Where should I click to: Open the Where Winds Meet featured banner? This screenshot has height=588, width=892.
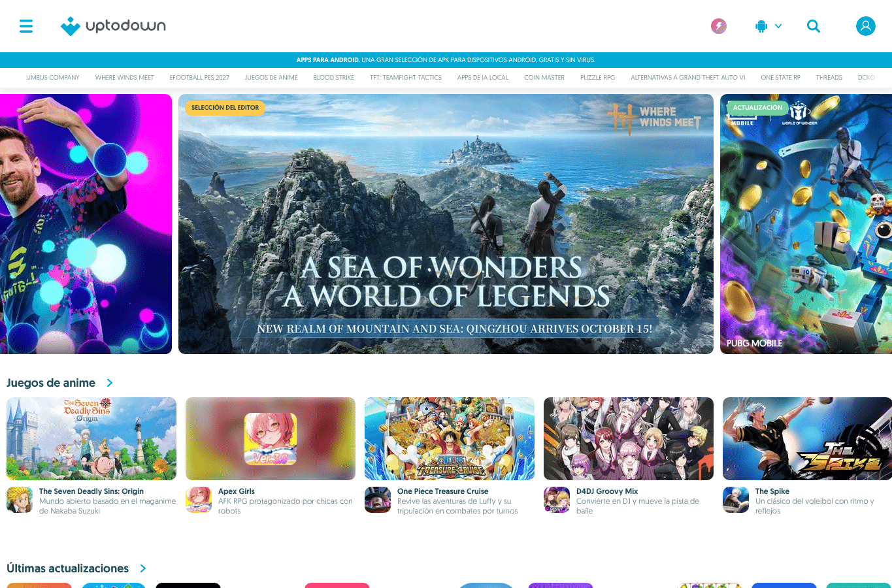(x=446, y=224)
